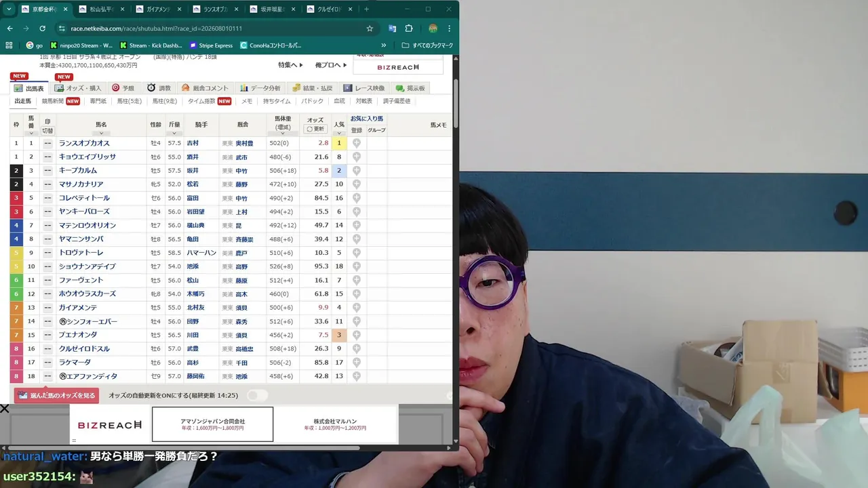Viewport: 868px width, 488px height.
Task: Add クルゼイロドスル to favorite horses
Action: pyautogui.click(x=356, y=348)
